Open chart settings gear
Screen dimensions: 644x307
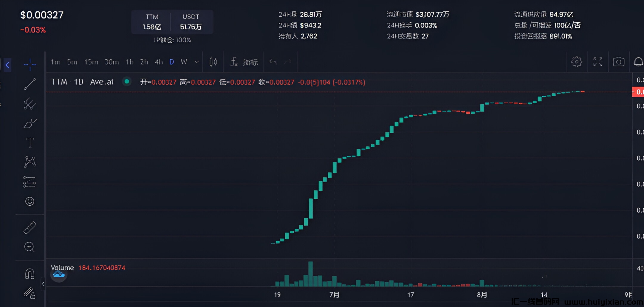pyautogui.click(x=576, y=62)
